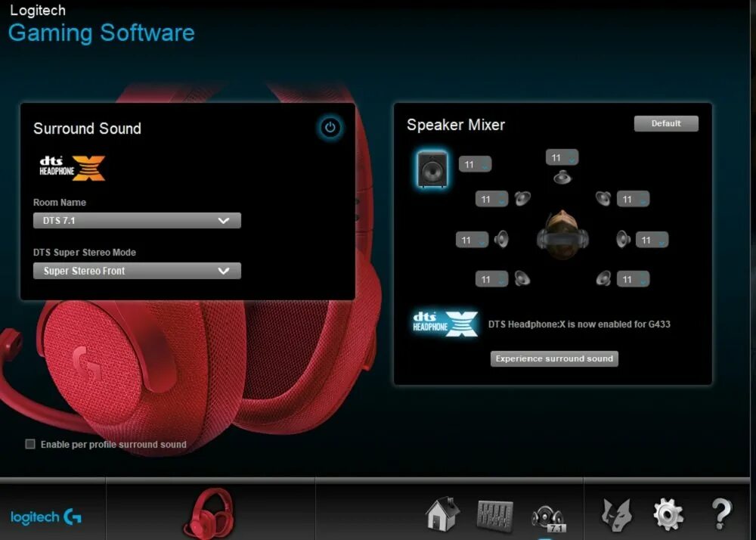Select the center speaker icon
Image resolution: width=756 pixels, height=540 pixels.
(x=562, y=178)
